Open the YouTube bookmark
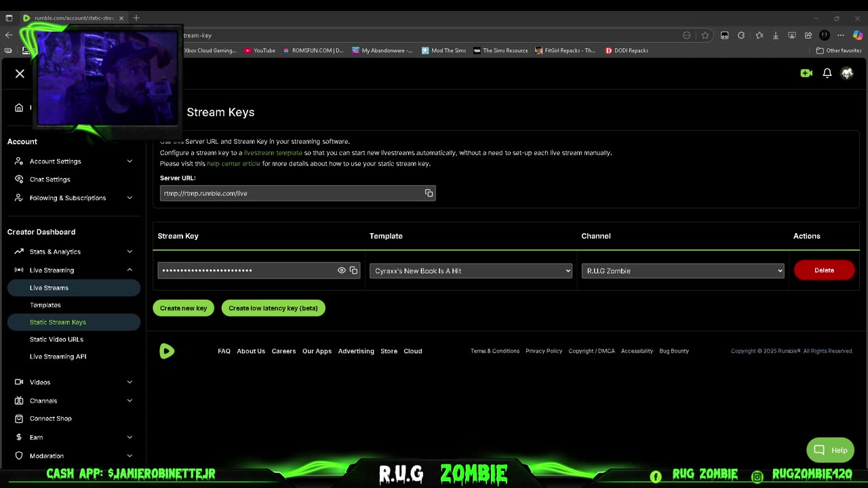The image size is (868, 488). click(x=260, y=50)
